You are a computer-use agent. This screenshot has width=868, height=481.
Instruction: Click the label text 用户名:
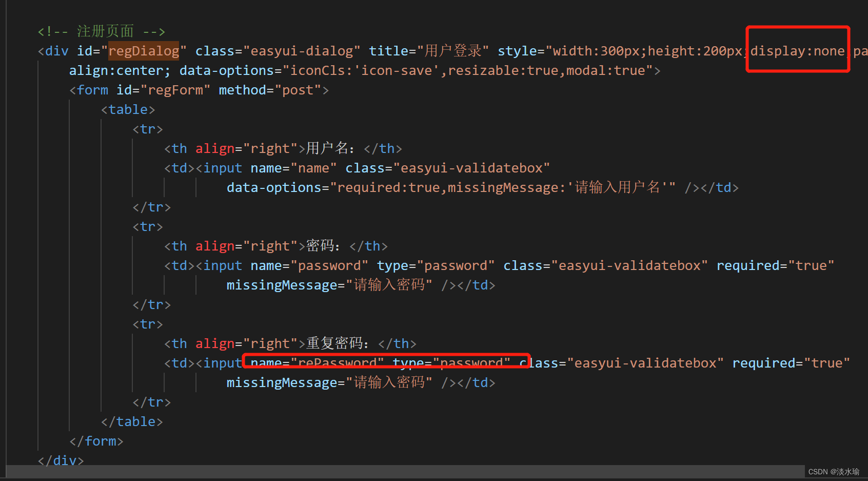pos(330,148)
